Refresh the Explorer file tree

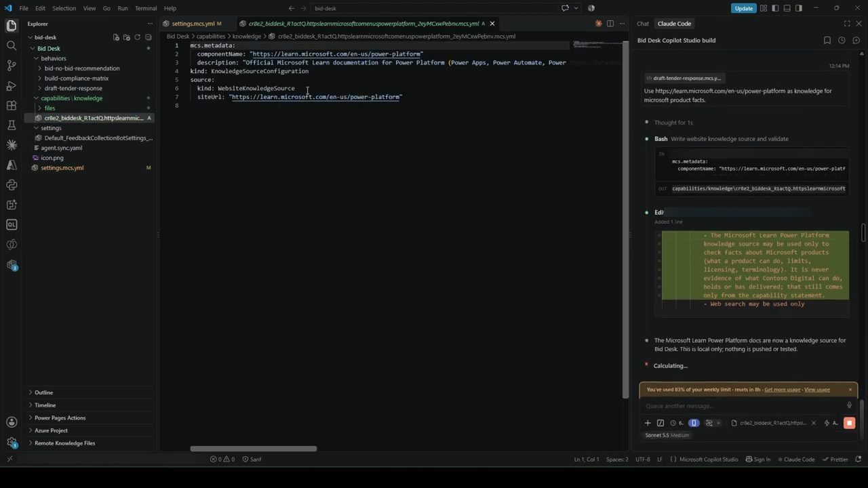point(138,37)
